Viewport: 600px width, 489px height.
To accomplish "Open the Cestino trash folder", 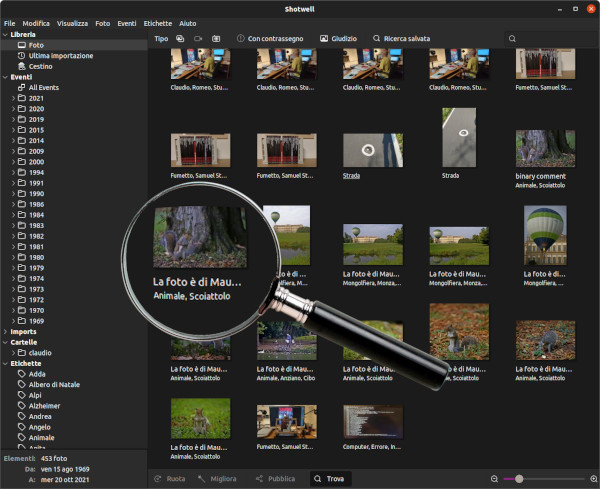I will [41, 67].
